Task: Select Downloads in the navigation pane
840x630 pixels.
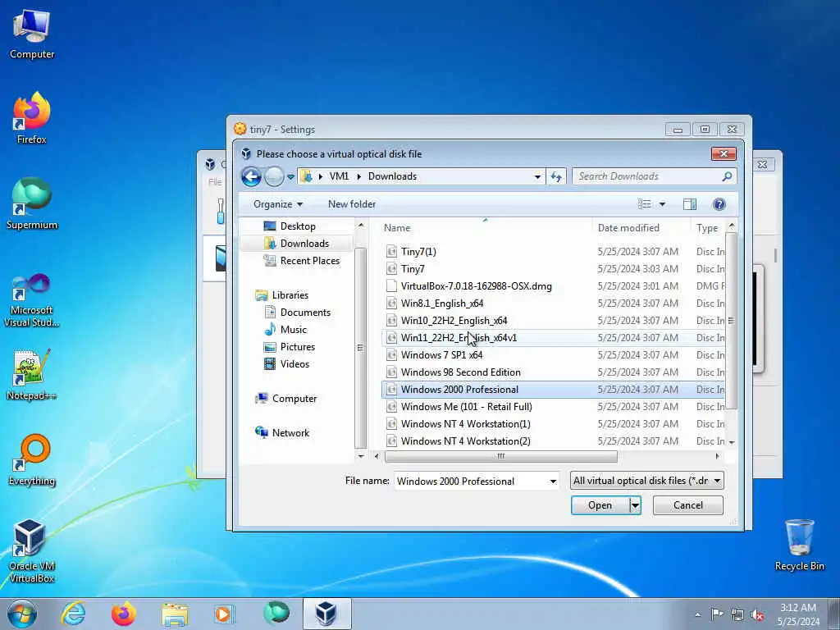Action: coord(304,243)
